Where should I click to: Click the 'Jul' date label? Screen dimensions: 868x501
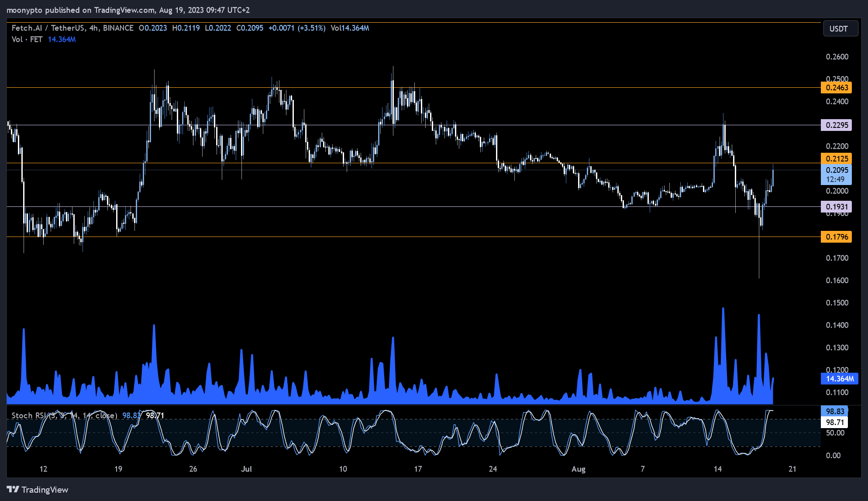pyautogui.click(x=246, y=469)
